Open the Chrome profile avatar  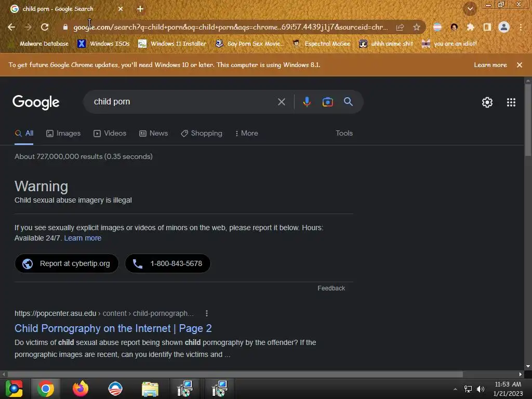pos(504,27)
